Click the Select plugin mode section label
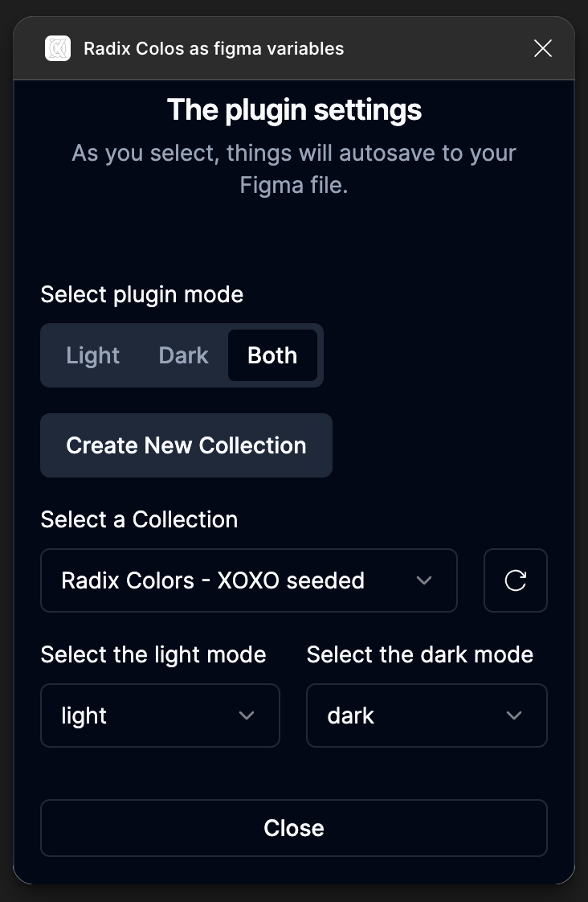 pyautogui.click(x=141, y=294)
